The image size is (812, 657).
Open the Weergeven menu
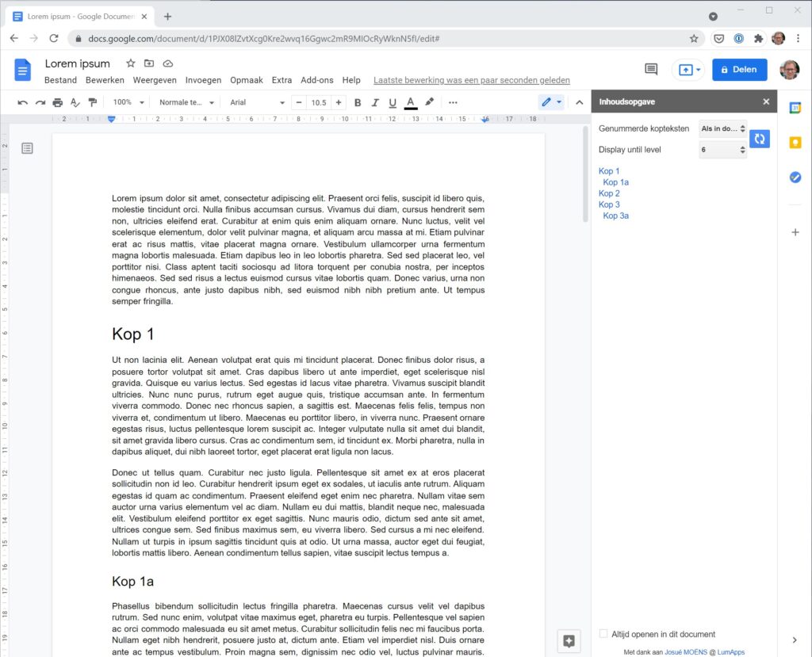(155, 80)
